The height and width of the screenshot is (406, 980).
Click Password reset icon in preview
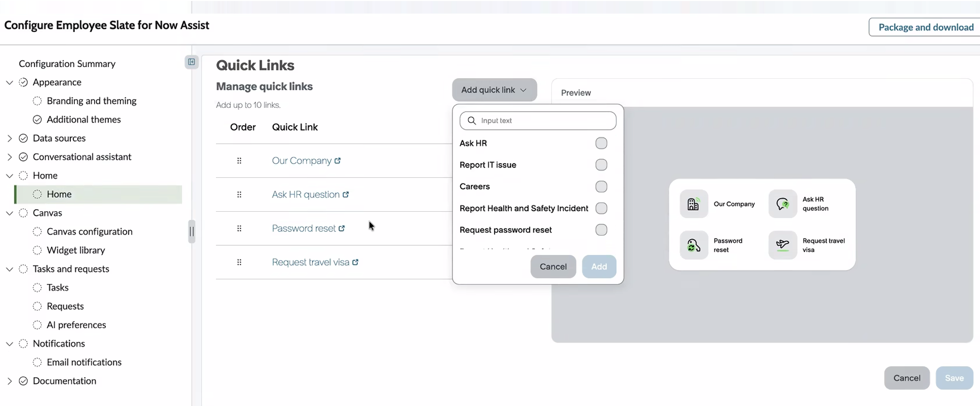694,245
